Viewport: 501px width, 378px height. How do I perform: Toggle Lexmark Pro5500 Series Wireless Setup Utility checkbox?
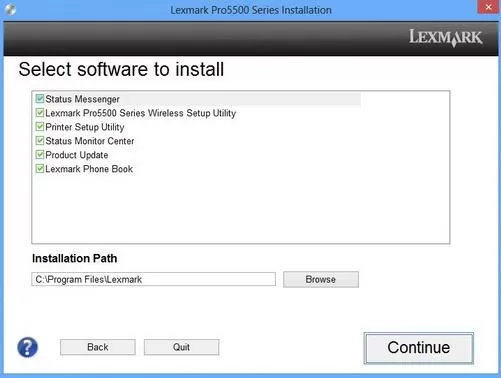point(40,113)
